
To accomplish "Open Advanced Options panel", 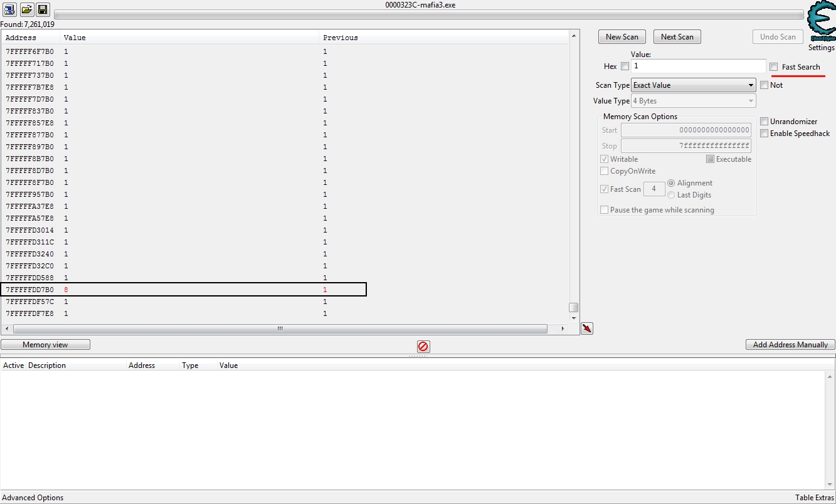I will [33, 498].
